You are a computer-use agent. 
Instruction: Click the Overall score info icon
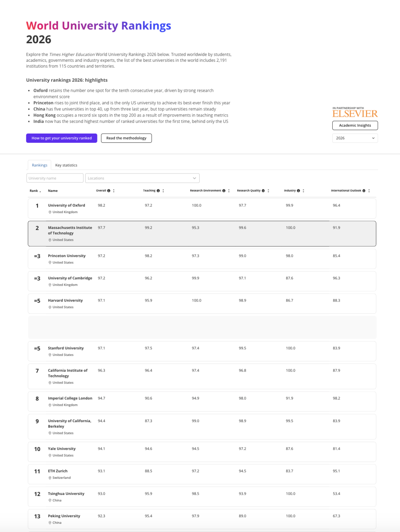(109, 191)
